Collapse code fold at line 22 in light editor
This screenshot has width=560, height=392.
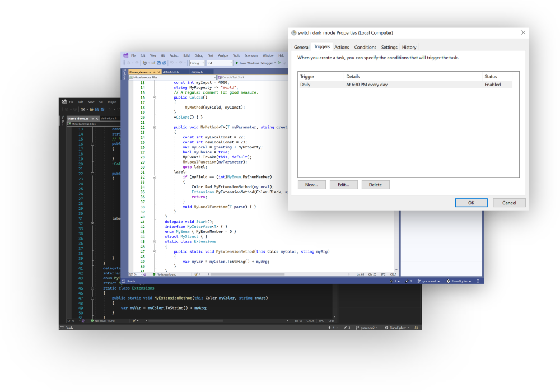(x=155, y=127)
